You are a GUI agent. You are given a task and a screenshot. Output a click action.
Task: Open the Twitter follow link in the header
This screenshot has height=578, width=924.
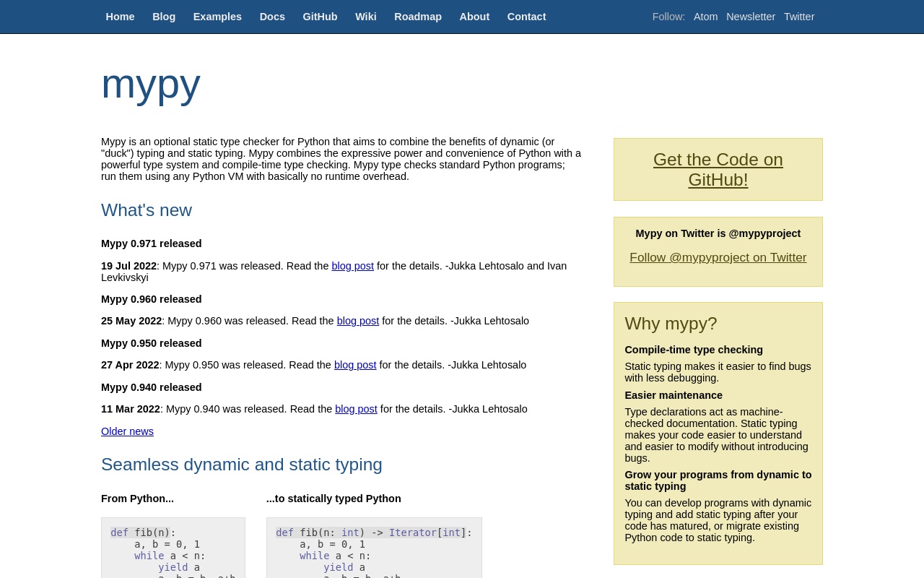799,17
